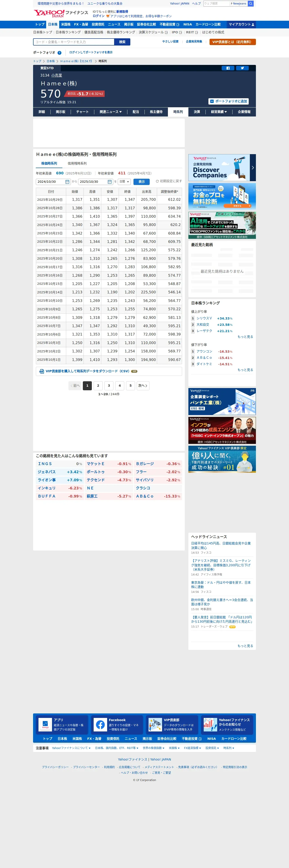Select the 株価時系列 tab
The image size is (289, 868).
pyautogui.click(x=49, y=163)
